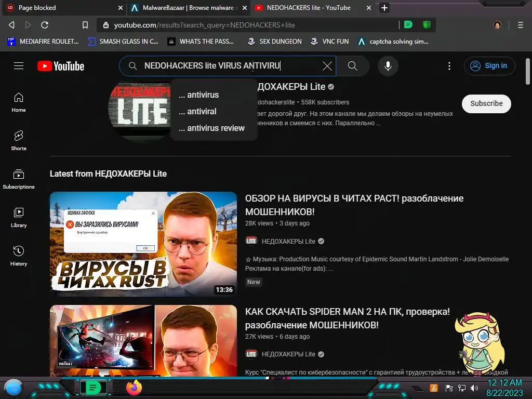
Task: Open WHATS THE PASS... bookmark
Action: (201, 42)
